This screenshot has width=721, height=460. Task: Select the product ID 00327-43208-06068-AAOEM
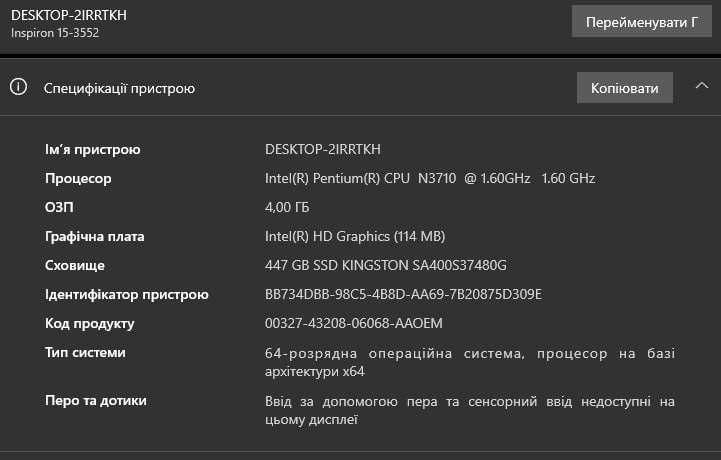coord(354,323)
